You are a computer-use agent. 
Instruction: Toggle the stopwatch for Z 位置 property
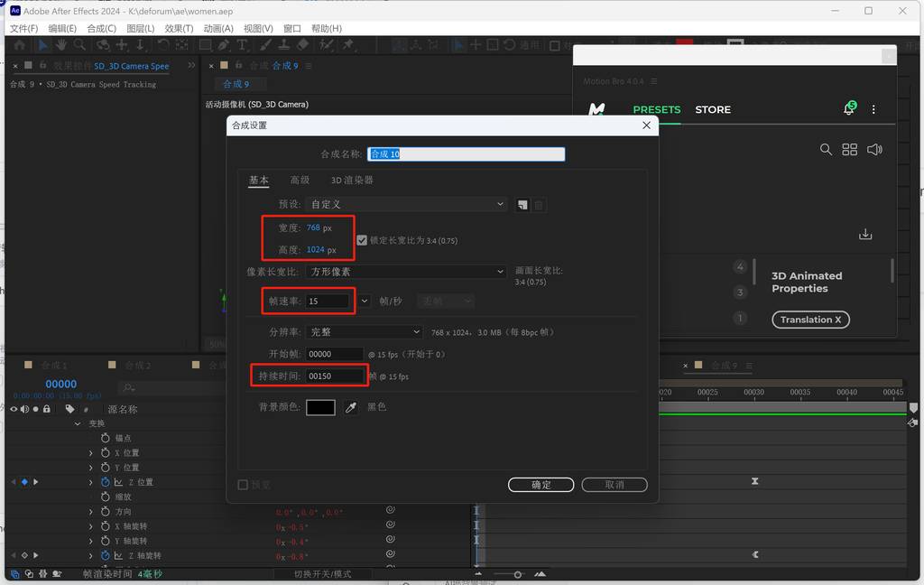click(105, 482)
